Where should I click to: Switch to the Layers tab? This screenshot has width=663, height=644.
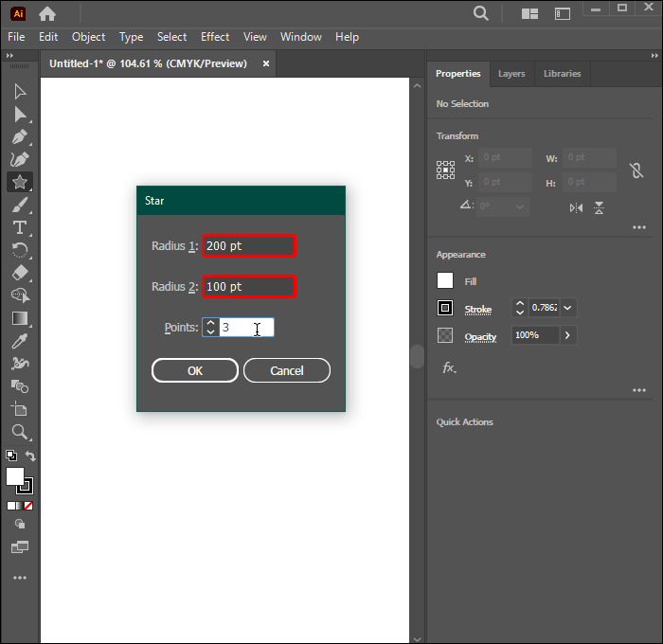pos(511,74)
